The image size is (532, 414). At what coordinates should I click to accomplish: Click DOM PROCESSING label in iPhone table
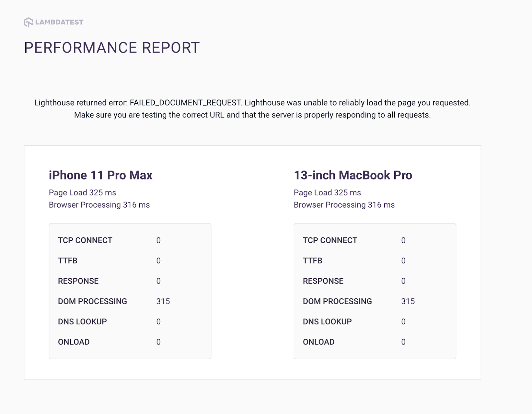coord(92,301)
